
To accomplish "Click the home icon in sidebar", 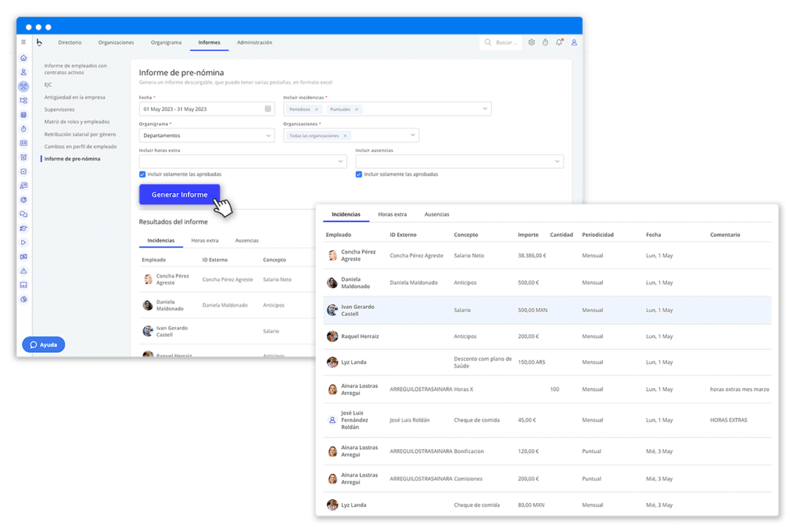I will click(x=23, y=58).
